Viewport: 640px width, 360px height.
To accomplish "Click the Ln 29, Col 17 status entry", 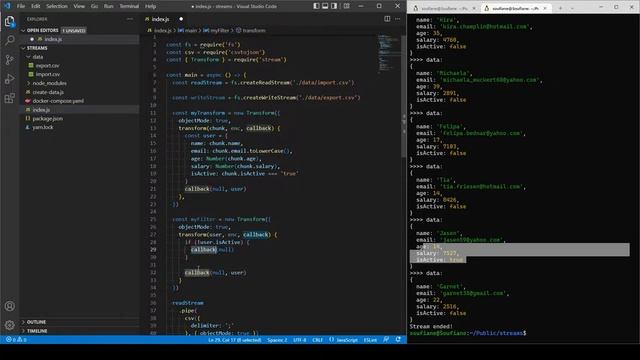I will (x=235, y=340).
